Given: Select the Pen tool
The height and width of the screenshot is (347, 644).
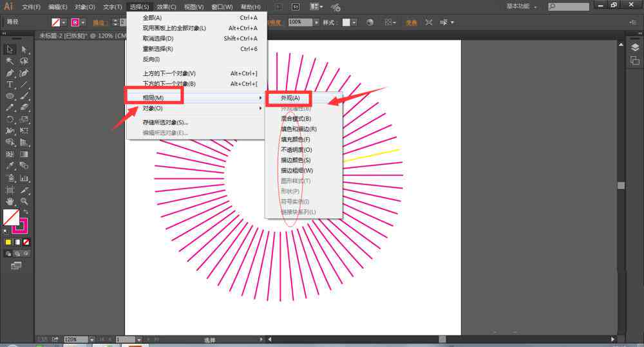Looking at the screenshot, I should [10, 73].
